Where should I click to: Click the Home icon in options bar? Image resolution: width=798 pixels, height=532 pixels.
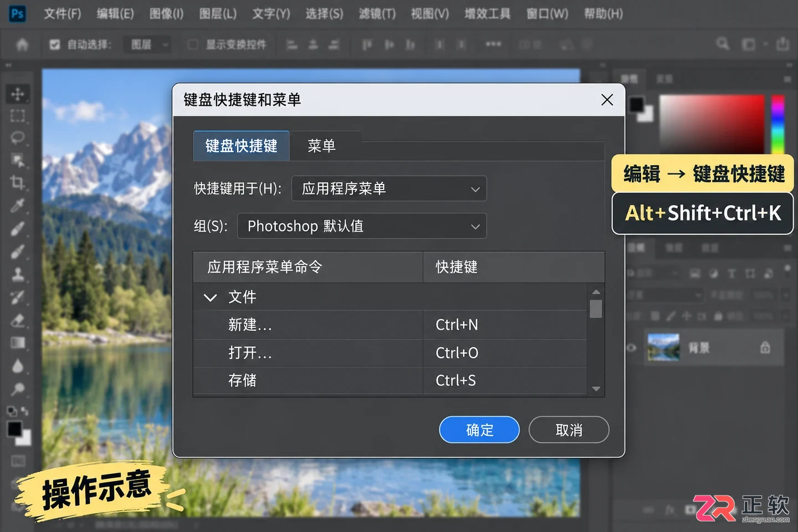22,44
